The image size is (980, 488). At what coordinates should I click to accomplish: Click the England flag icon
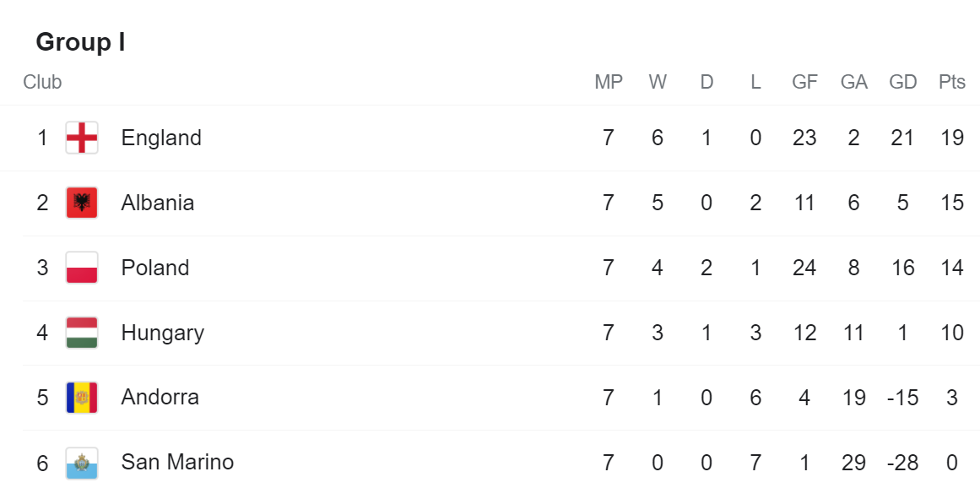tap(82, 138)
